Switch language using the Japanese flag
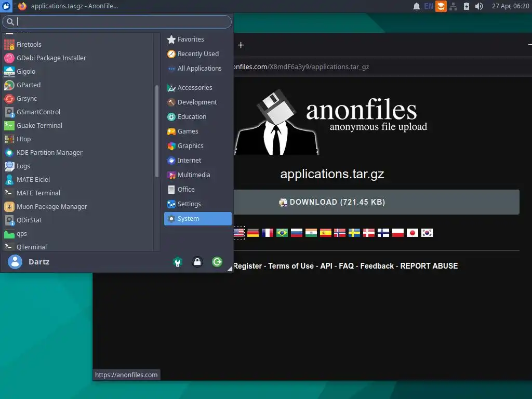 (x=412, y=233)
